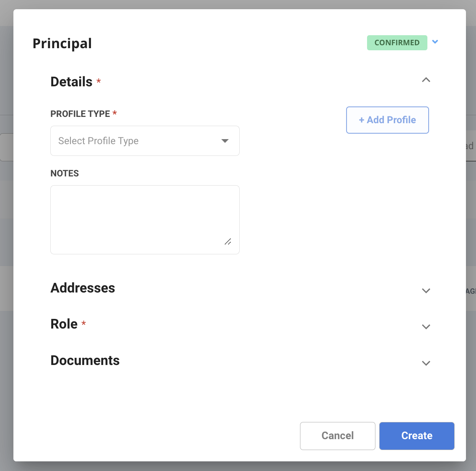Open the status chevron beside CONFIRMED
The height and width of the screenshot is (471, 476).
(435, 42)
